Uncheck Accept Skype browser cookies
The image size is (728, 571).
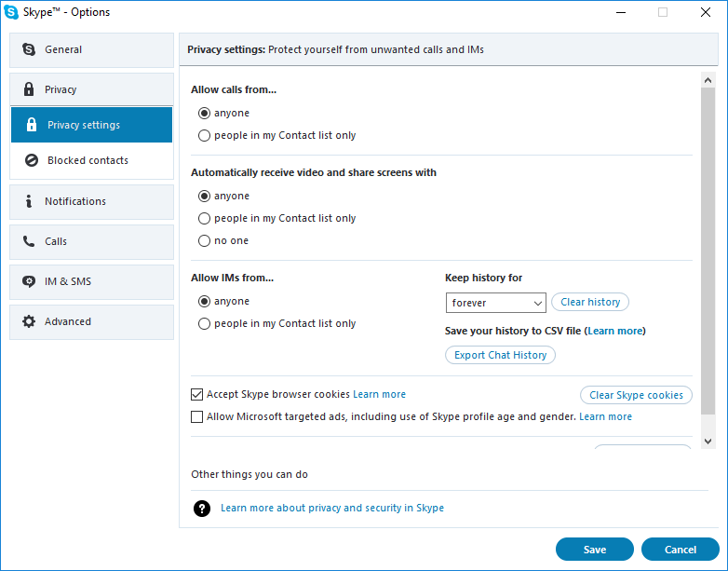pyautogui.click(x=196, y=394)
